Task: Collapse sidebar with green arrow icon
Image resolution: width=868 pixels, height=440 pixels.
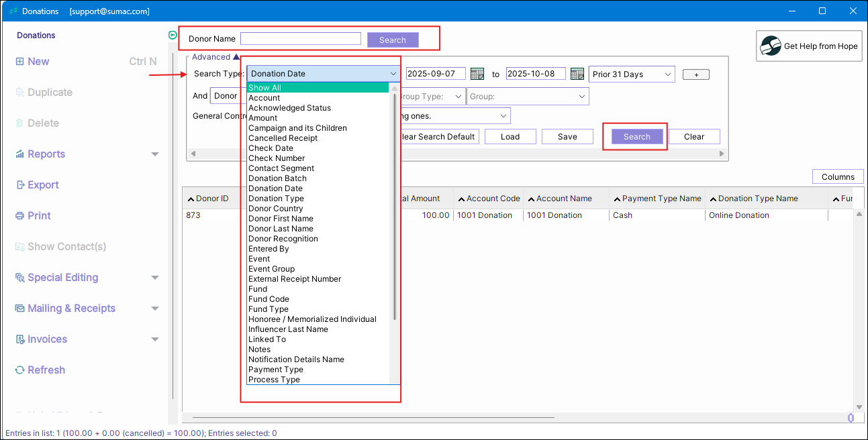Action: (x=173, y=36)
